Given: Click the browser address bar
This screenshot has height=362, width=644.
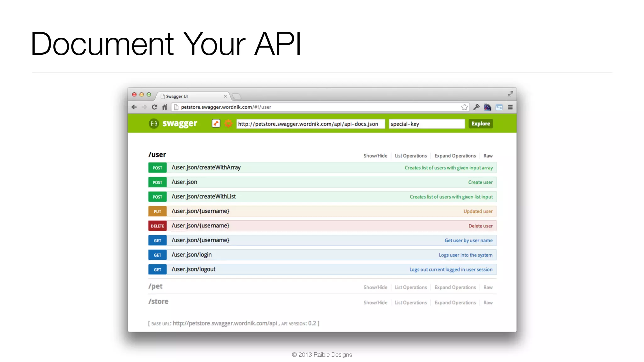Looking at the screenshot, I should pos(321,107).
